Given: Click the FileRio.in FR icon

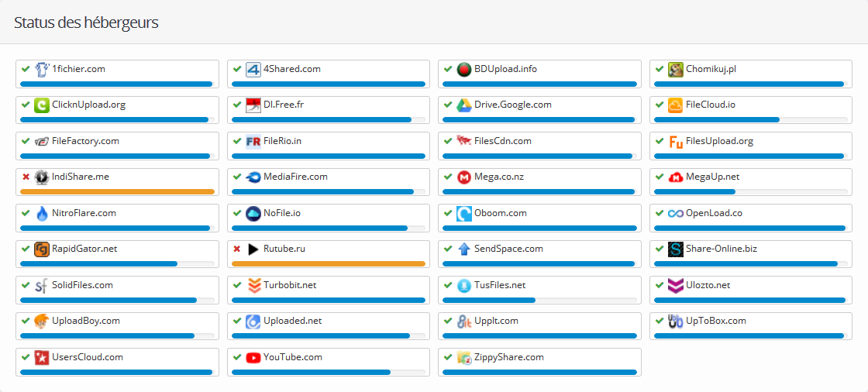Looking at the screenshot, I should [x=253, y=142].
